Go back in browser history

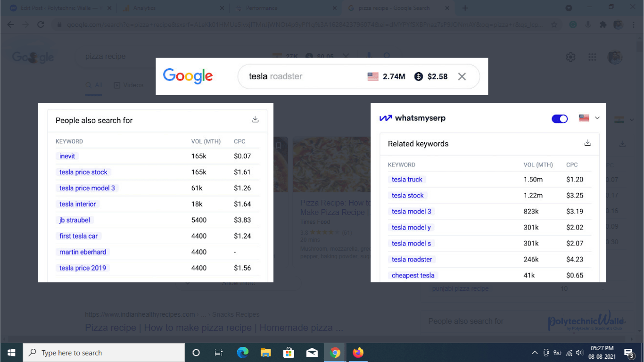(10, 25)
